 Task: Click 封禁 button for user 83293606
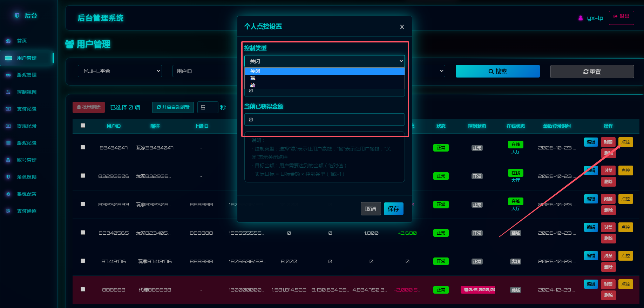click(x=608, y=170)
